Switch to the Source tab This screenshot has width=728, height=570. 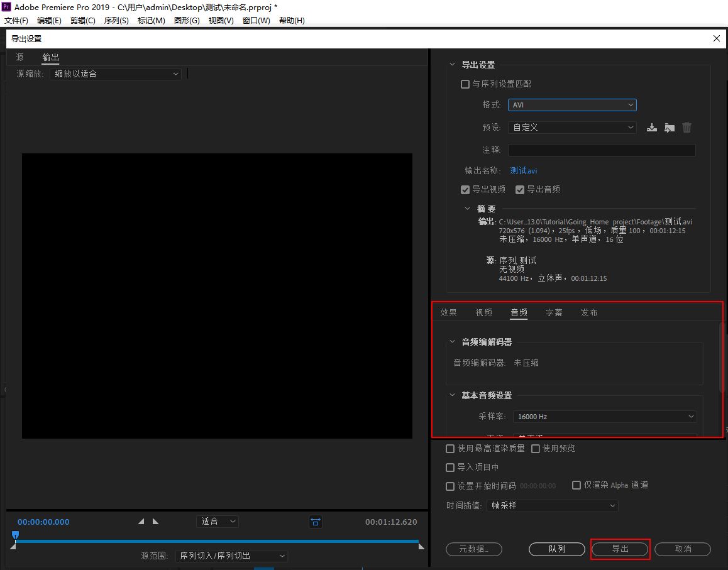tap(19, 57)
